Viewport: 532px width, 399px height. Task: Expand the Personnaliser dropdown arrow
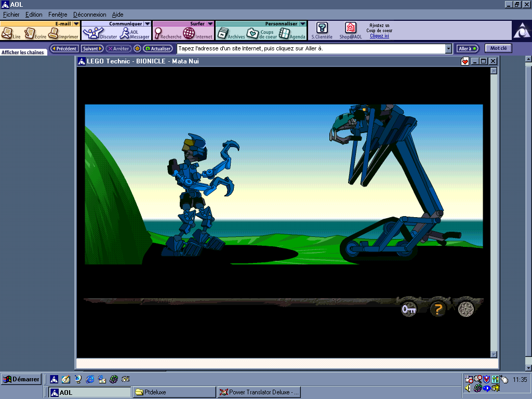(303, 24)
